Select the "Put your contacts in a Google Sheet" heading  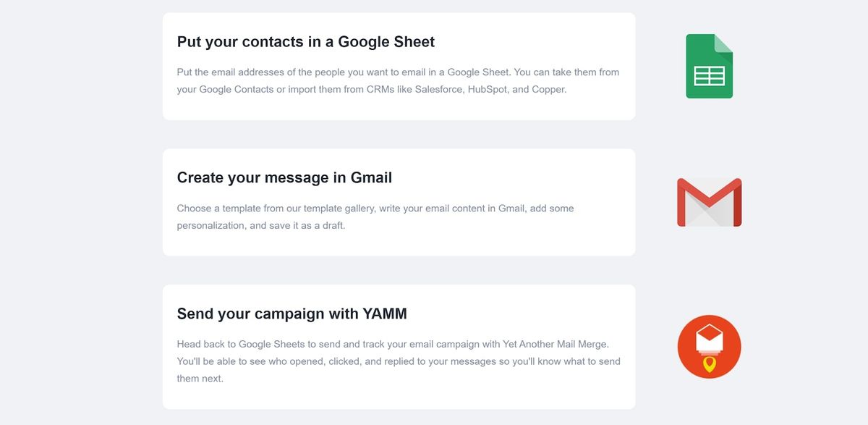point(306,42)
